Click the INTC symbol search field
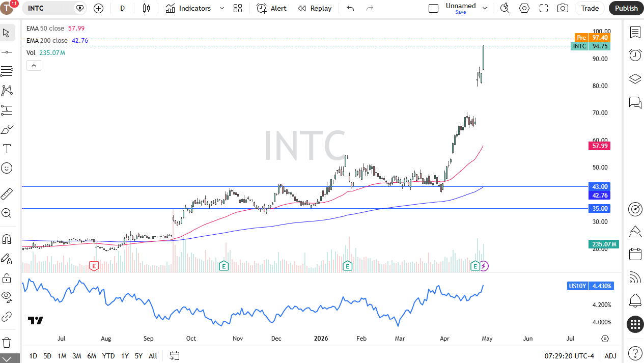644x363 pixels. click(54, 8)
